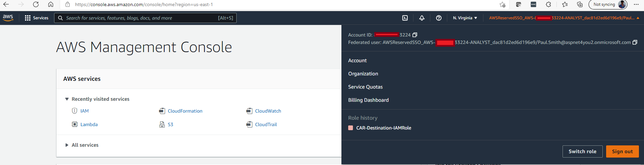The width and height of the screenshot is (644, 165).
Task: Click the orange Sign out button
Action: (622, 151)
